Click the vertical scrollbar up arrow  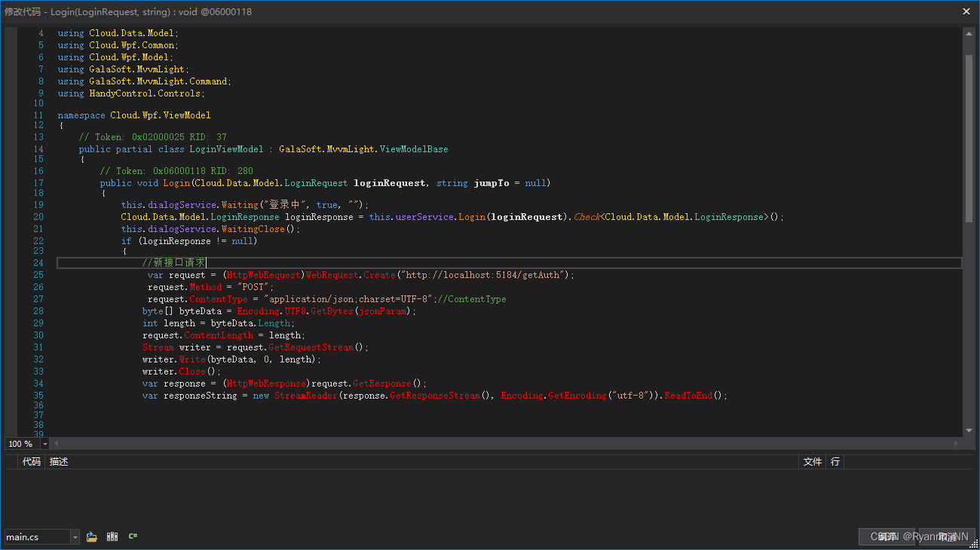point(968,32)
